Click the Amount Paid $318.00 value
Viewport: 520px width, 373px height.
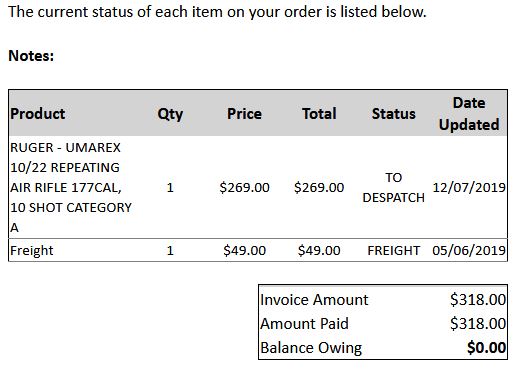(x=478, y=323)
